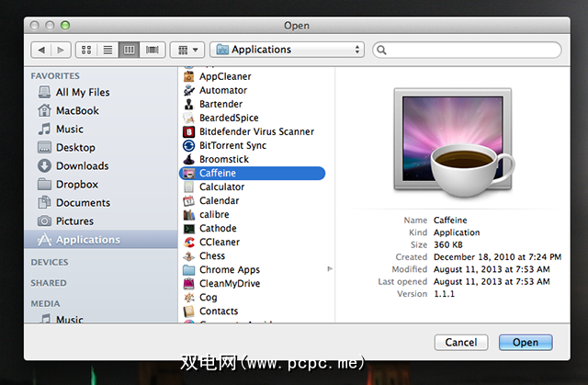588x385 pixels.
Task: Click the SHARED section header
Action: pyautogui.click(x=49, y=283)
